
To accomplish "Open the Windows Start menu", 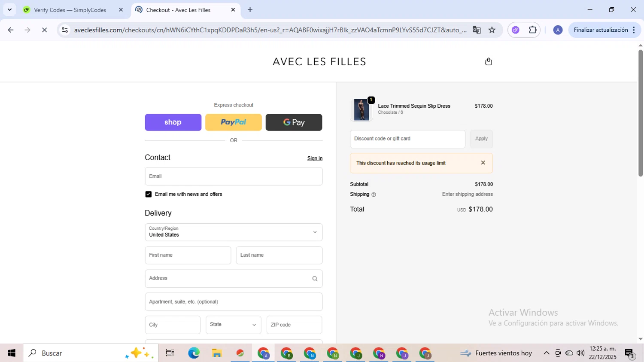I will coord(12,353).
